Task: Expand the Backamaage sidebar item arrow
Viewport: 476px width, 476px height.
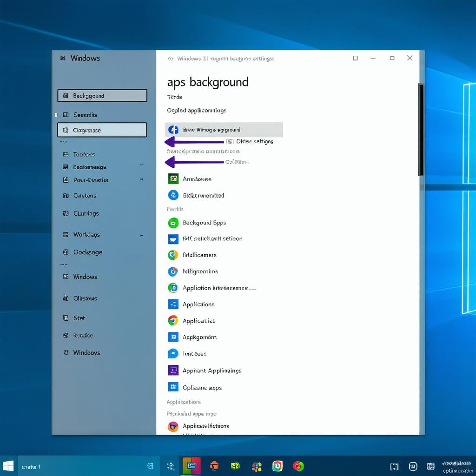Action: pos(141,165)
